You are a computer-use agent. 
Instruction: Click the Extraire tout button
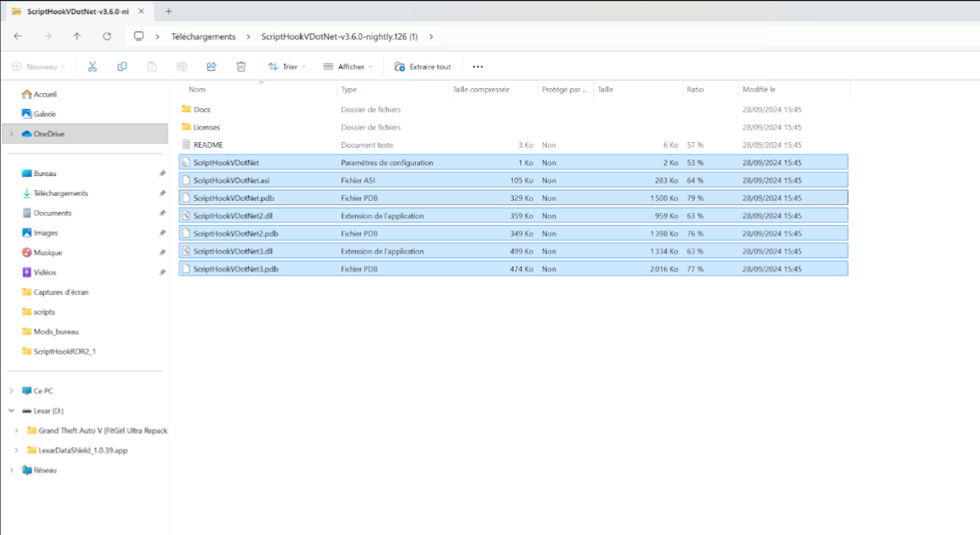tap(423, 66)
